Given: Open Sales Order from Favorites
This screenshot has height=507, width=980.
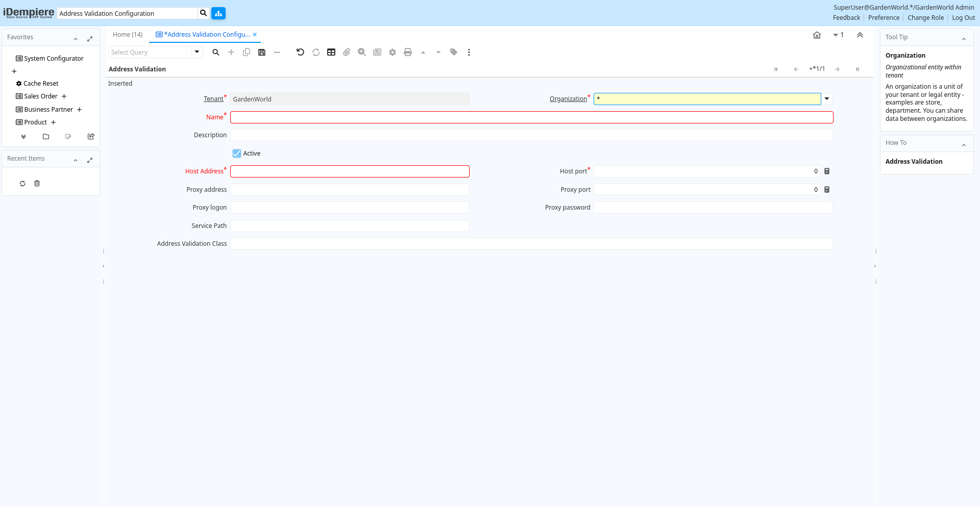Looking at the screenshot, I should (41, 96).
